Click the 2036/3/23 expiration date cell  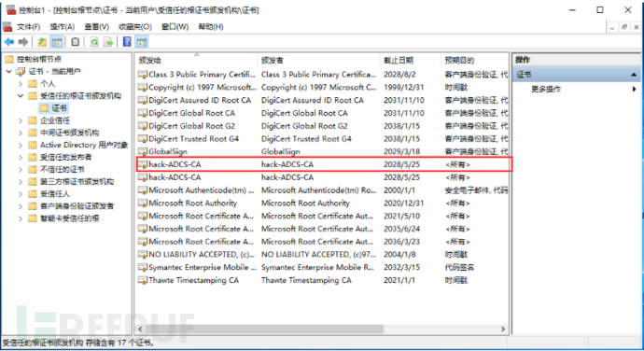[x=401, y=241]
